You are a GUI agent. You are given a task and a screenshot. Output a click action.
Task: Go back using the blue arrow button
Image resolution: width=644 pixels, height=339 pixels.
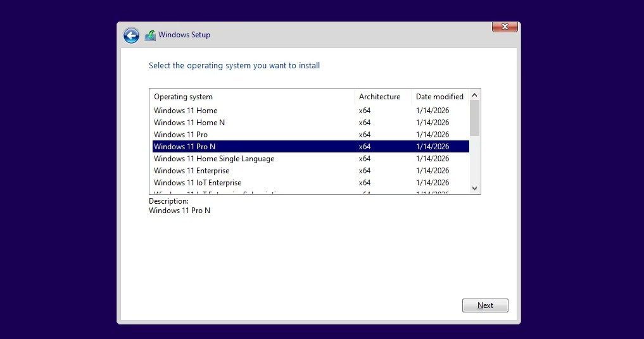131,35
